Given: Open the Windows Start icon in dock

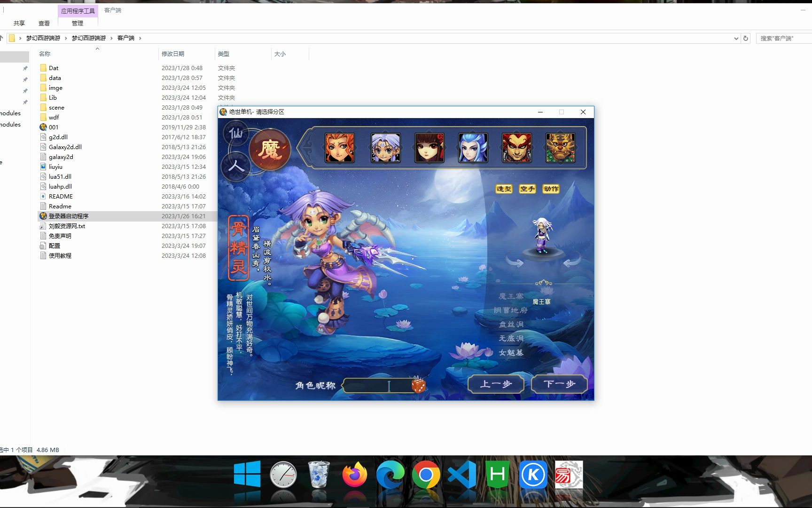Looking at the screenshot, I should pyautogui.click(x=247, y=474).
